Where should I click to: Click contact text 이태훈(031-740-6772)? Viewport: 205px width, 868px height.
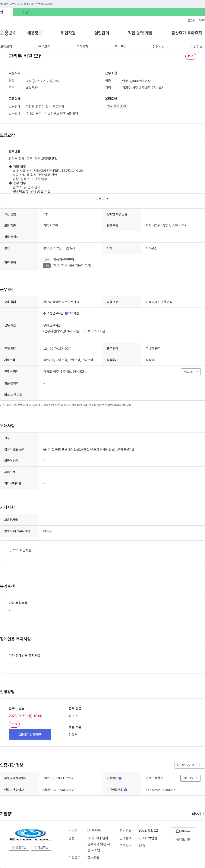coord(59,790)
